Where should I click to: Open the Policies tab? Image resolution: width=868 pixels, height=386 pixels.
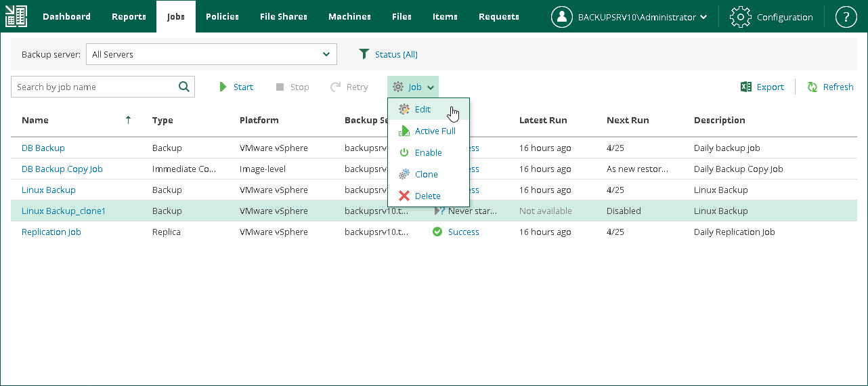(x=222, y=16)
